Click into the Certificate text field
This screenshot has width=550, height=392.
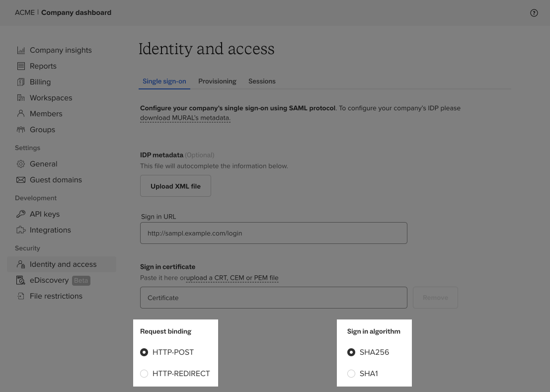point(274,298)
